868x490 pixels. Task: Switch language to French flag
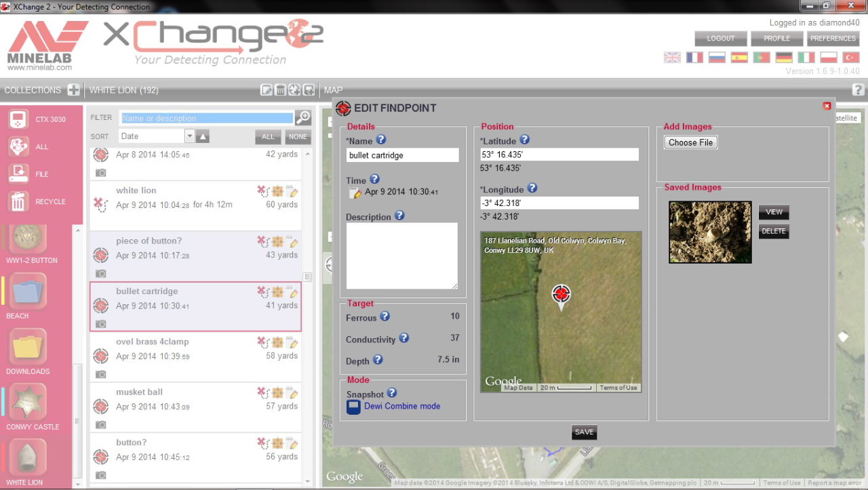coord(694,58)
